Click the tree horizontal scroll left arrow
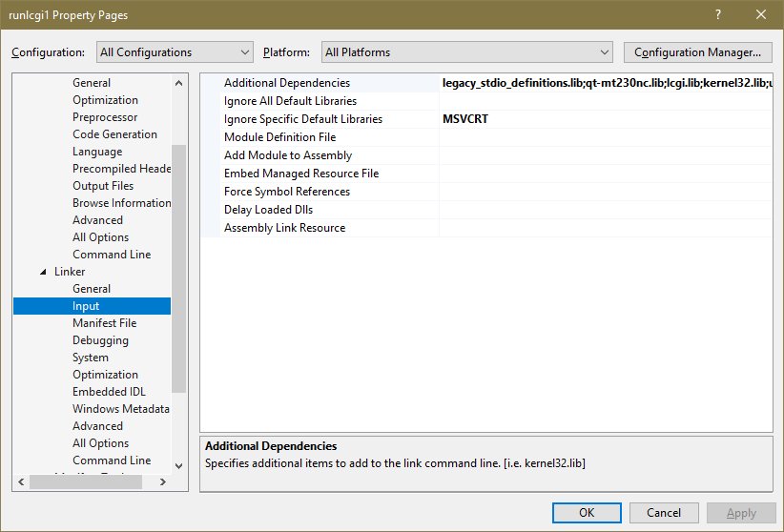 click(x=21, y=482)
